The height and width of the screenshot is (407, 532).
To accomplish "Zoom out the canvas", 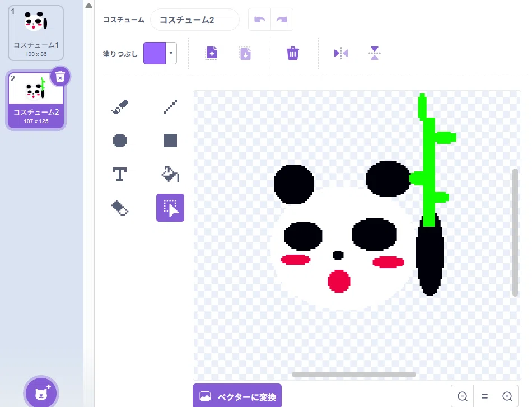I will click(463, 396).
